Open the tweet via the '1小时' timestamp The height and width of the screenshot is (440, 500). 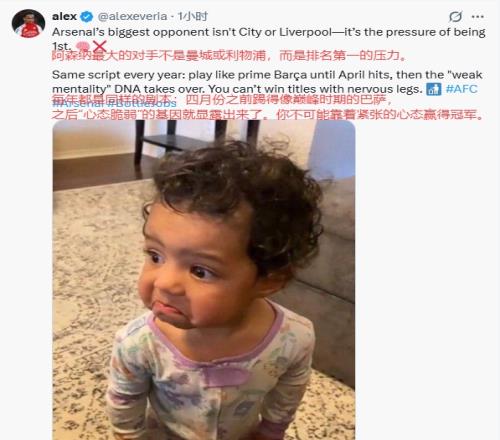tap(192, 16)
